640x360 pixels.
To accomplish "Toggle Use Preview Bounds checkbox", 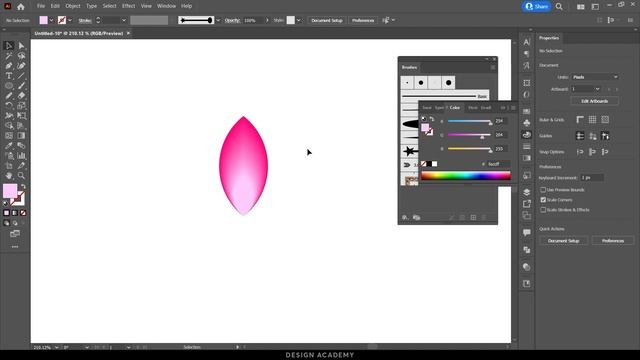I will pyautogui.click(x=543, y=190).
